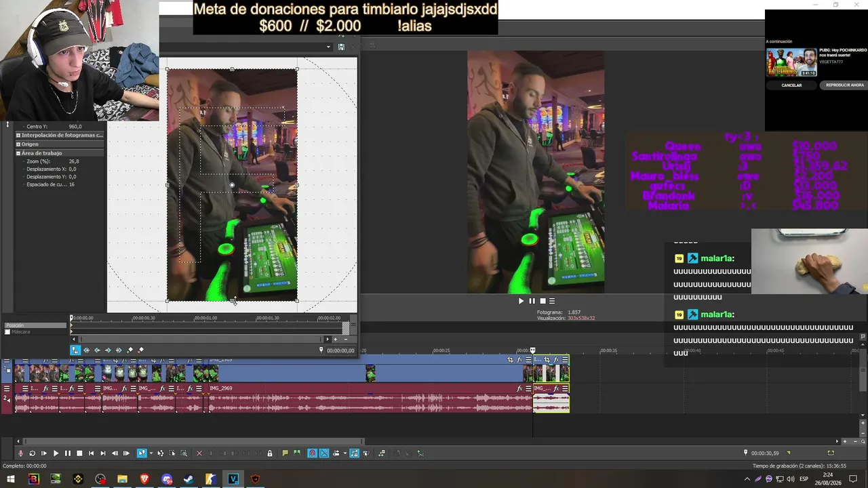Toggle Sync Cursor in Pan/Crop keyframe bar
This screenshot has height=488, width=868.
75,350
